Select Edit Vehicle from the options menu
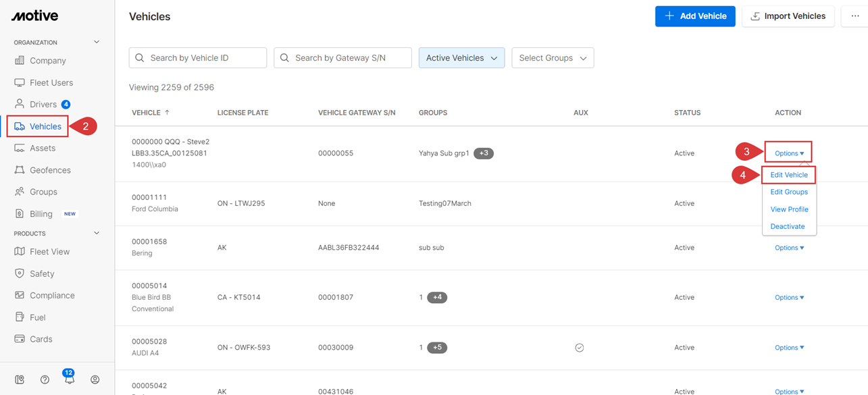This screenshot has height=395, width=868. click(x=788, y=174)
